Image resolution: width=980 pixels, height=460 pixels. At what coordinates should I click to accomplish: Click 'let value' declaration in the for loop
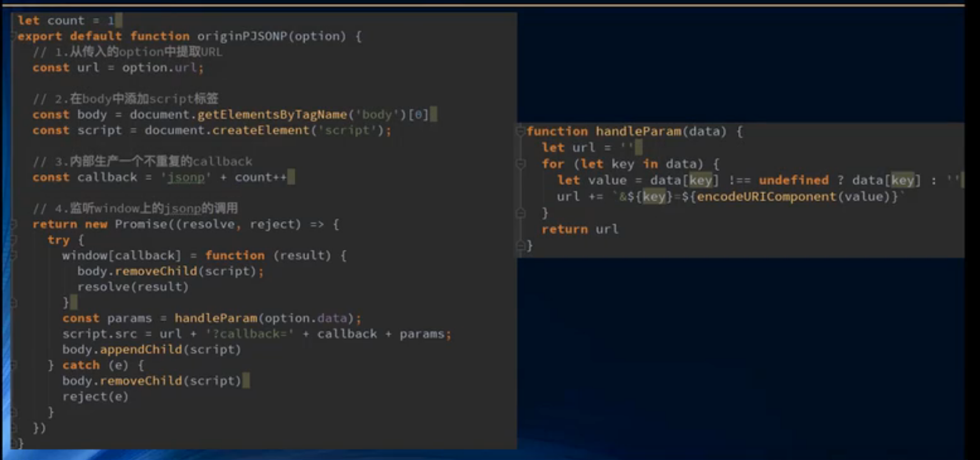coord(592,180)
